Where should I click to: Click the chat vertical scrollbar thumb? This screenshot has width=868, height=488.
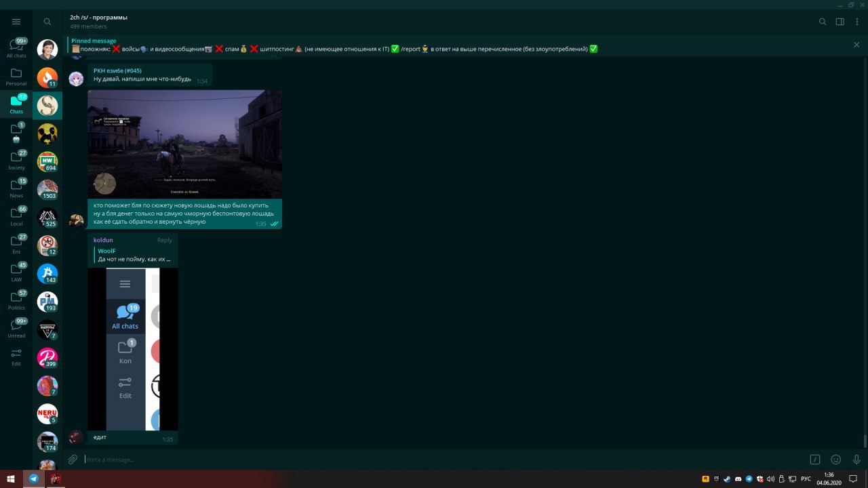point(865,441)
